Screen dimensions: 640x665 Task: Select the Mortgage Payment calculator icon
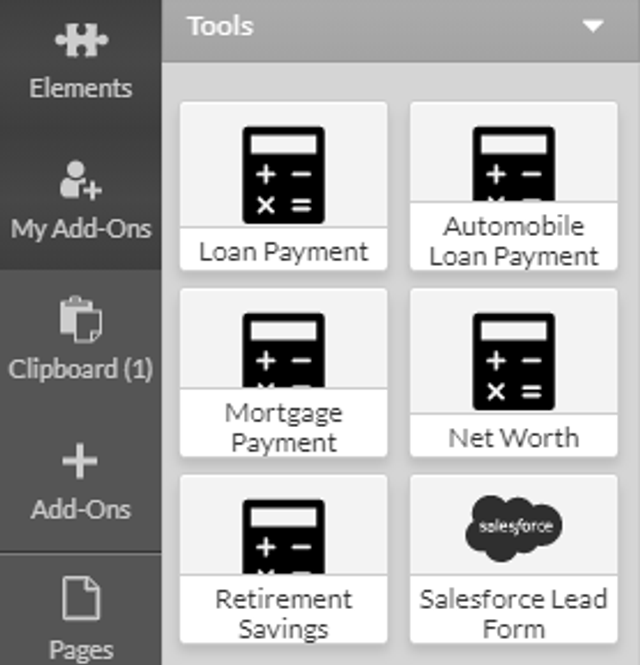(x=283, y=350)
